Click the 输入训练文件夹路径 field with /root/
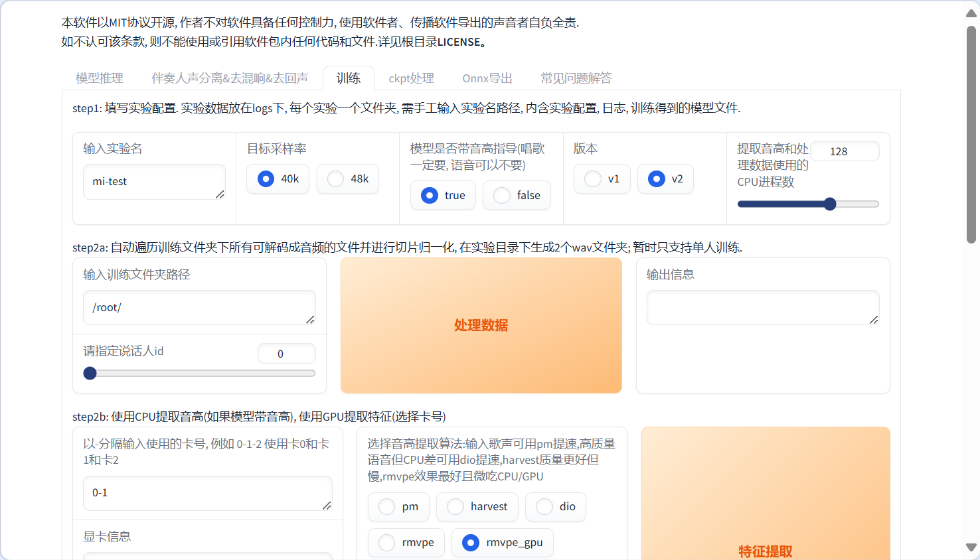 (x=199, y=308)
